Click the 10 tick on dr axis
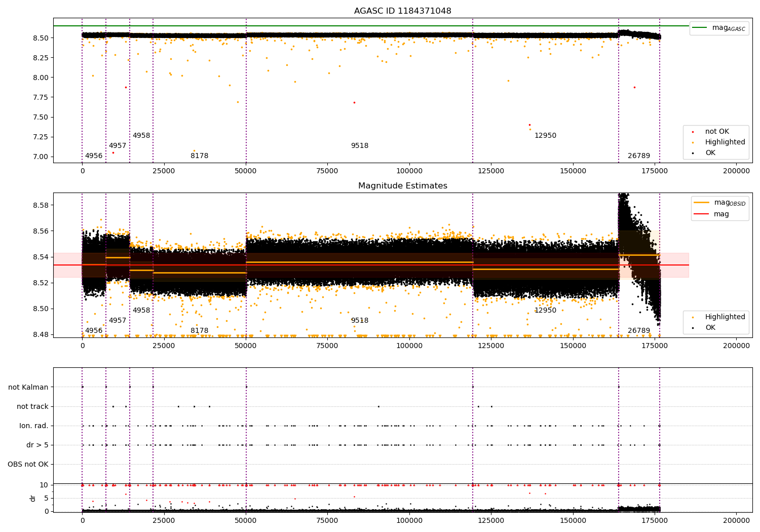This screenshot has height=532, width=760. [44, 485]
